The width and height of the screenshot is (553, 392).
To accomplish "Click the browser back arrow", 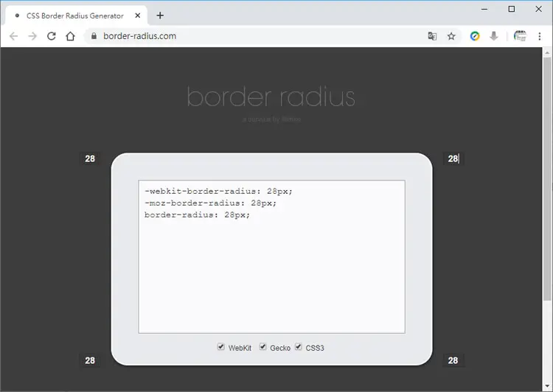I will click(13, 36).
